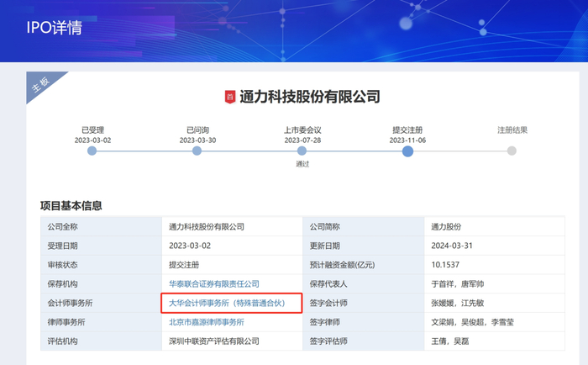Click the 主板 corner ribbon label
Image resolution: width=588 pixels, height=365 pixels.
coord(40,84)
